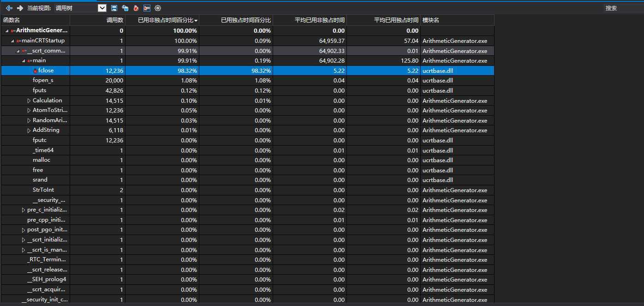Expand the post_pgo_init... node
The image size is (644, 306).
[24, 230]
